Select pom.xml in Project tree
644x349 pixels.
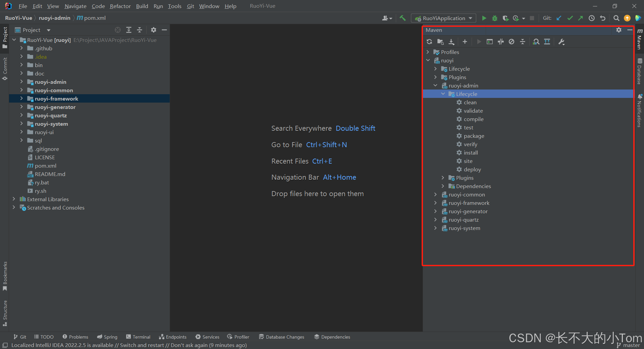[x=45, y=166]
